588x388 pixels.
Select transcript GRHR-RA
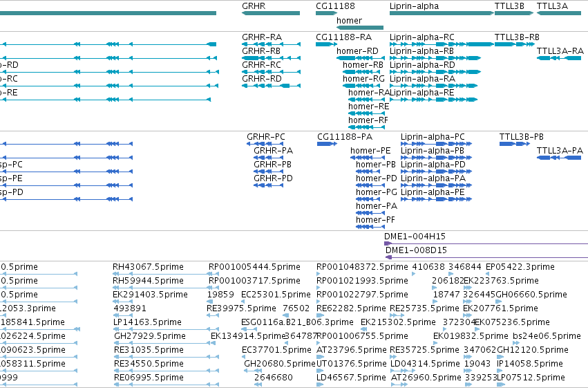point(262,37)
